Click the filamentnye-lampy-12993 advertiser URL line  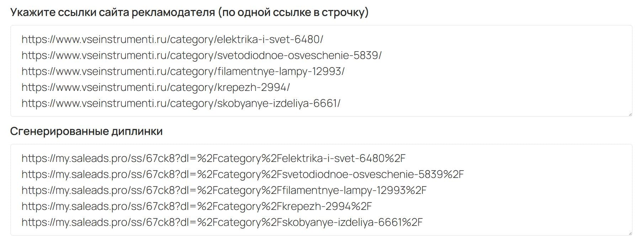(x=183, y=71)
